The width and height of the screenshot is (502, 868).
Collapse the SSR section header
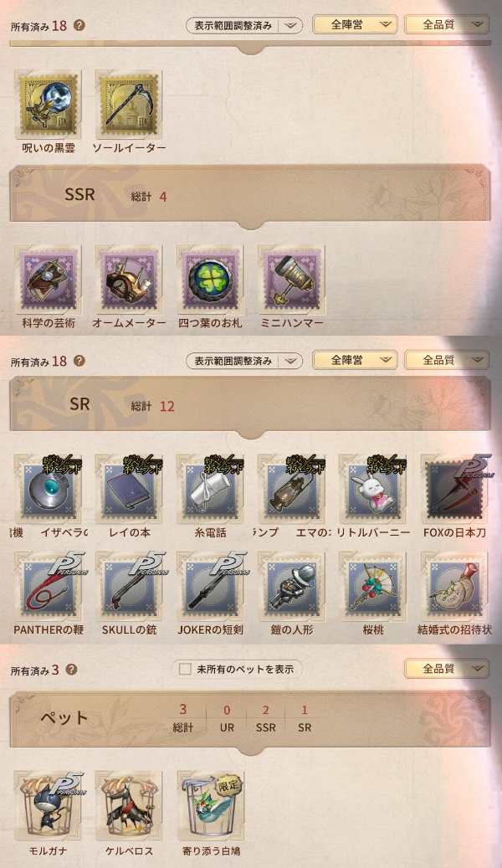tap(250, 195)
